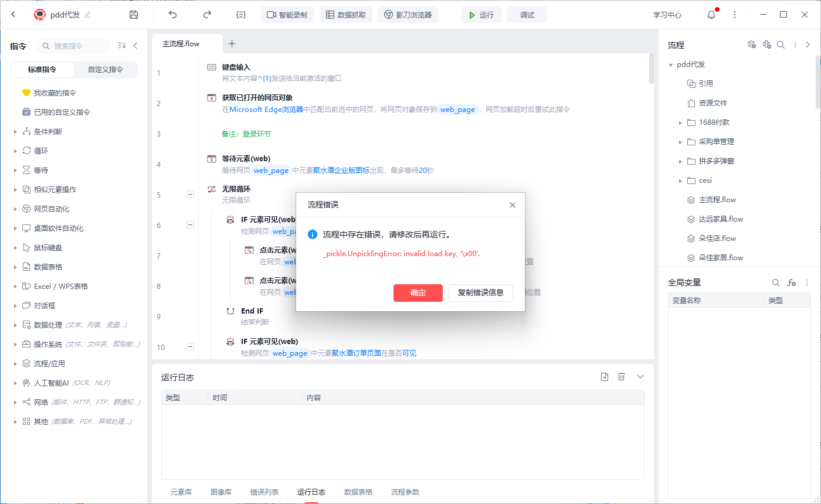Click the 聚水潭企业版图标 element link
821x504 pixels.
[x=341, y=170]
